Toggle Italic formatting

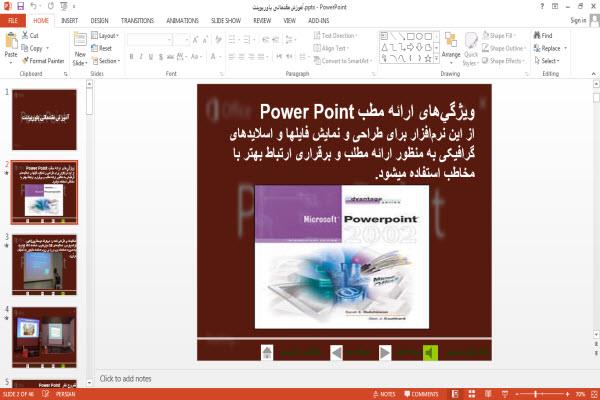tap(141, 57)
